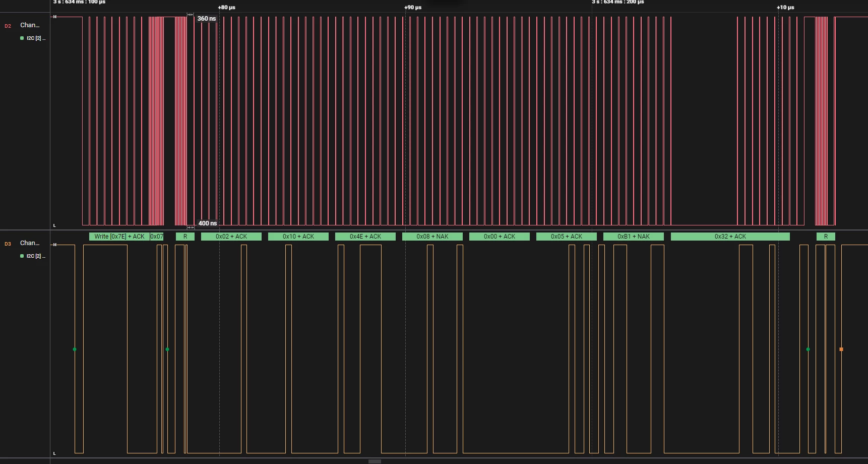Screen dimensions: 868x464
Task: Select the 'R' frame following 0x07
Action: [185, 237]
